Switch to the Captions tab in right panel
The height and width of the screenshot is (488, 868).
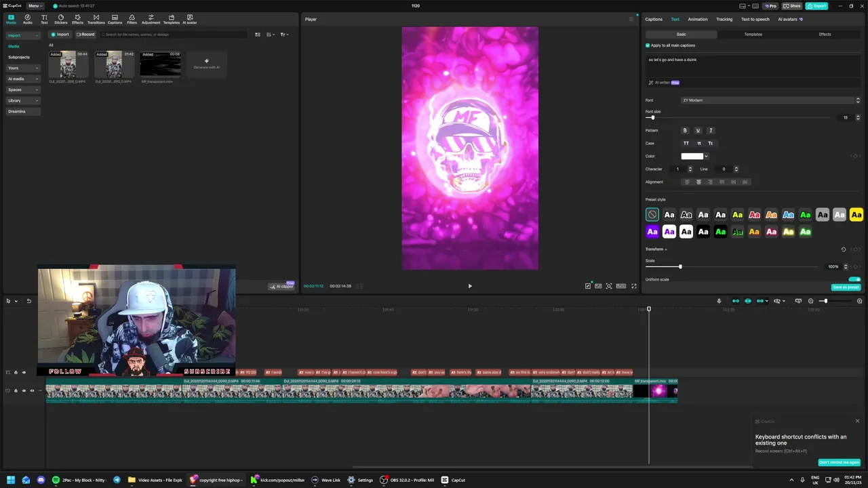click(654, 19)
